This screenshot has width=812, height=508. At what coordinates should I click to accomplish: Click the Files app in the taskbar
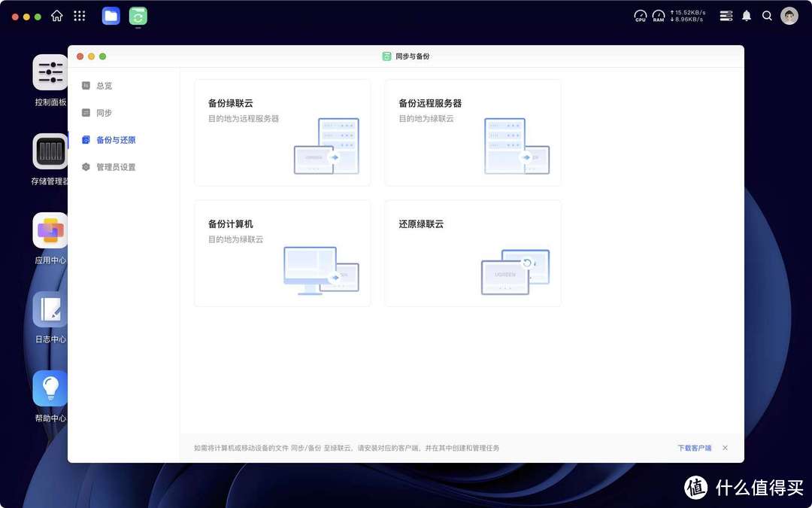pyautogui.click(x=111, y=16)
